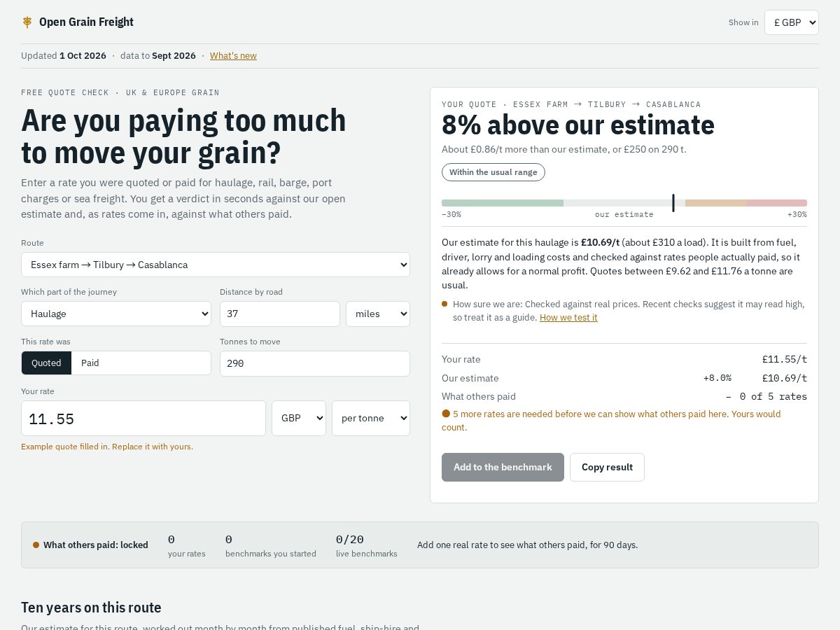Viewport: 840px width, 630px height.
Task: Click the 'Within the usual range' badge
Action: (493, 172)
